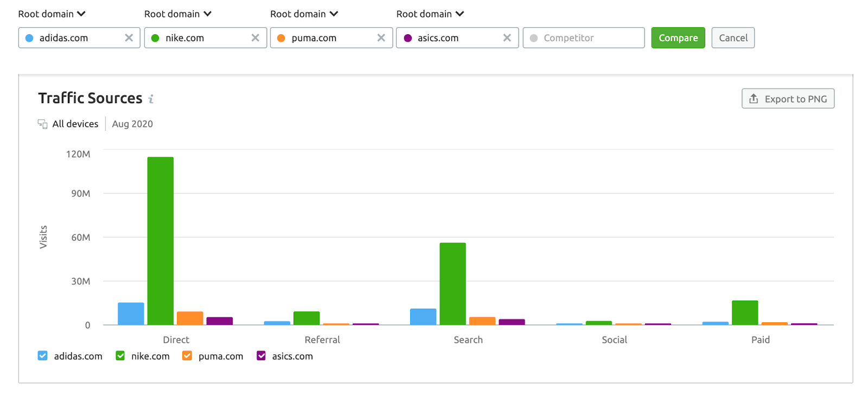Screen dimensions: 868x395
Task: Click Referral axis label
Action: pos(322,340)
